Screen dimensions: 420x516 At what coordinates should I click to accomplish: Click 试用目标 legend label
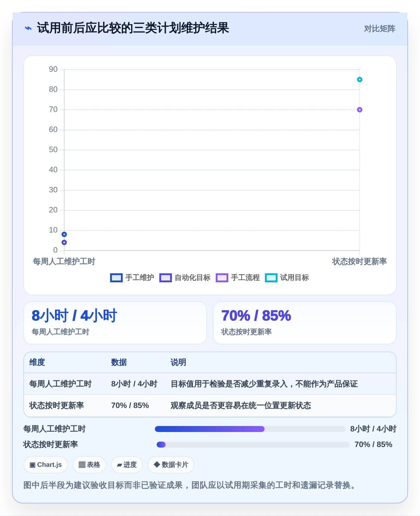(x=294, y=278)
